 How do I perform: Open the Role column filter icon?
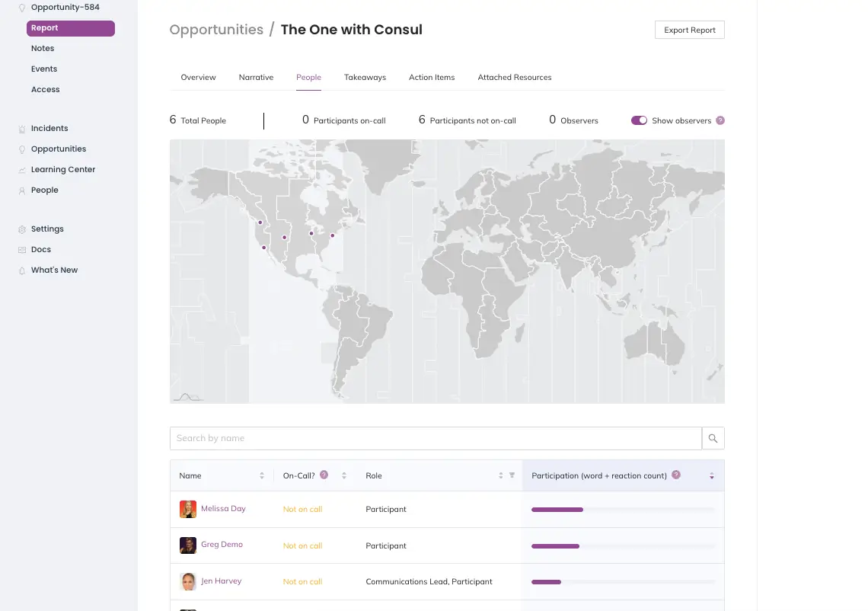(512, 475)
